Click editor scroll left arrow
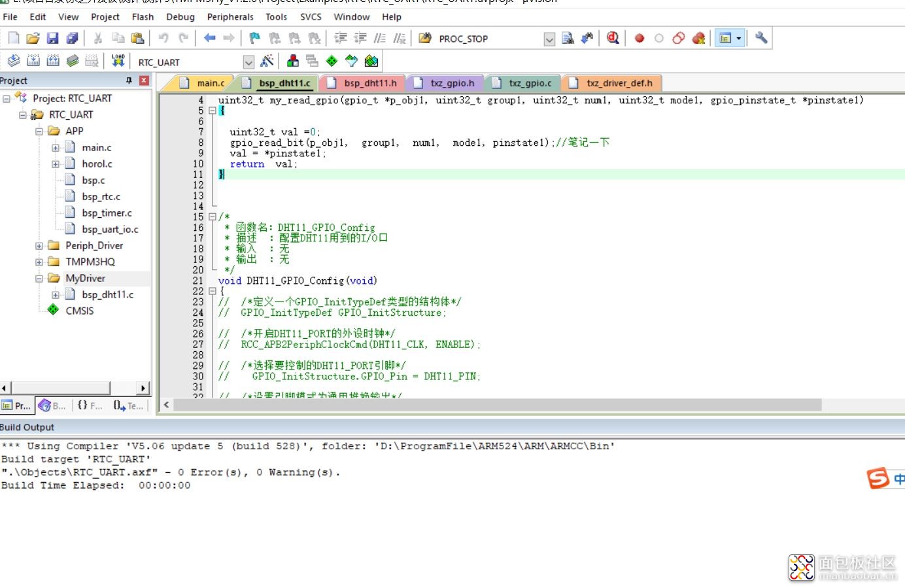Image resolution: width=905 pixels, height=588 pixels. click(166, 405)
